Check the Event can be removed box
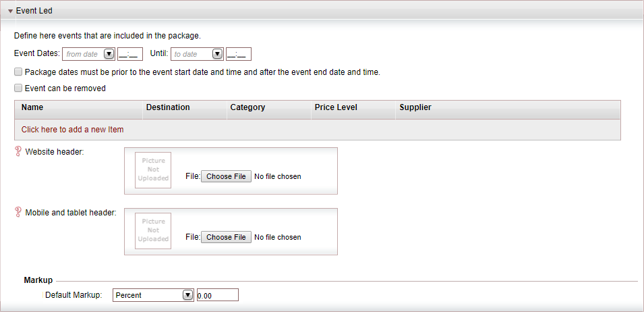The height and width of the screenshot is (312, 644). tap(18, 88)
